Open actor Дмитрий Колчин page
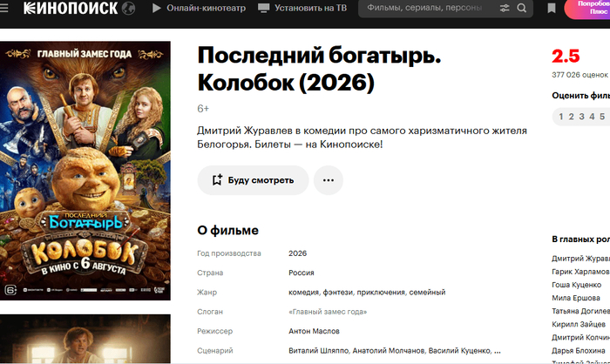 pyautogui.click(x=580, y=337)
